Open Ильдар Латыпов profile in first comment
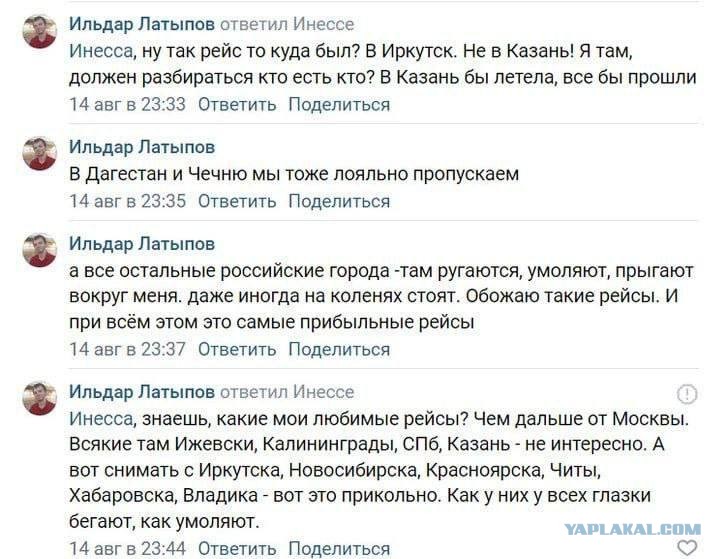The width and height of the screenshot is (727, 559). click(x=142, y=24)
